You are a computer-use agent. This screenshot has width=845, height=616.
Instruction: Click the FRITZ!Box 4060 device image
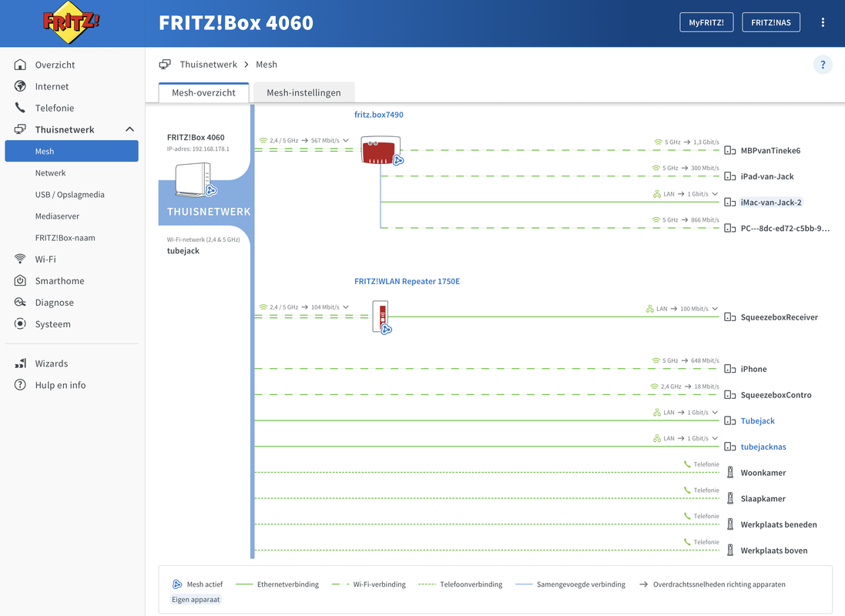(x=193, y=180)
